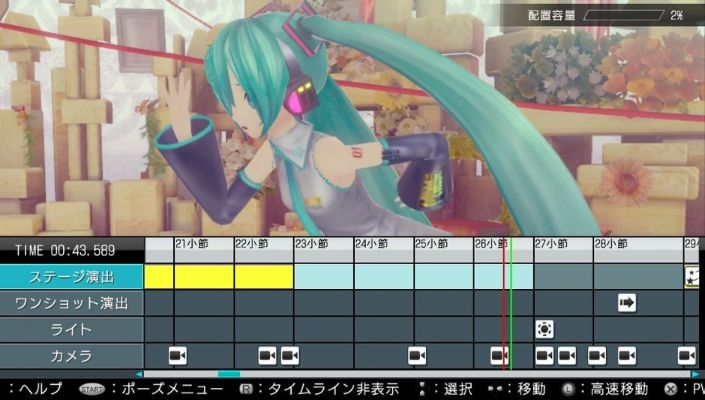Image resolution: width=705 pixels, height=400 pixels.
Task: Select the ライト track label
Action: [x=72, y=329]
